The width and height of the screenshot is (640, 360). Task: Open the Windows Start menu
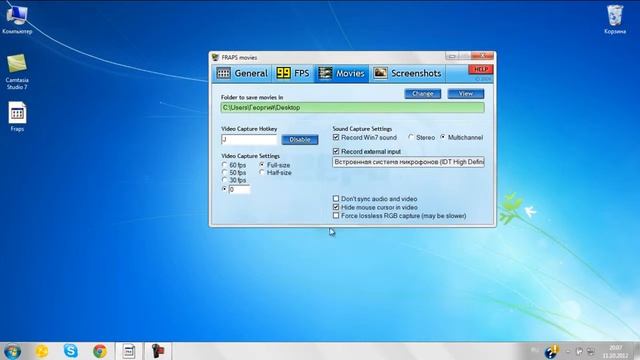pyautogui.click(x=12, y=351)
